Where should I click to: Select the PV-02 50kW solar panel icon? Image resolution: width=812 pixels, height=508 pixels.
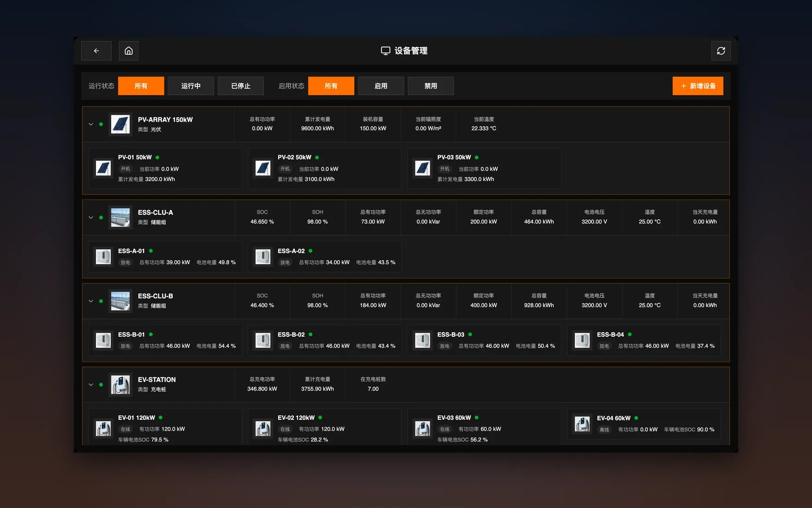click(x=263, y=168)
